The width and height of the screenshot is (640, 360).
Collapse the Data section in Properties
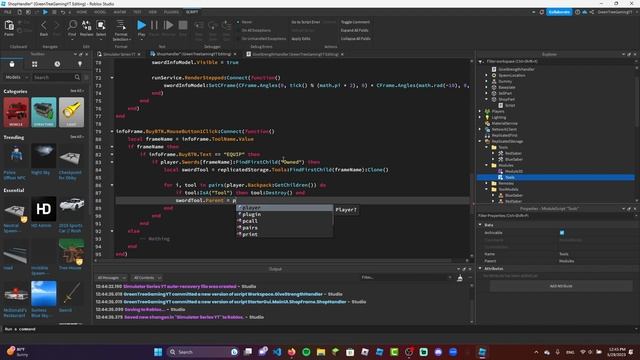pos(480,225)
